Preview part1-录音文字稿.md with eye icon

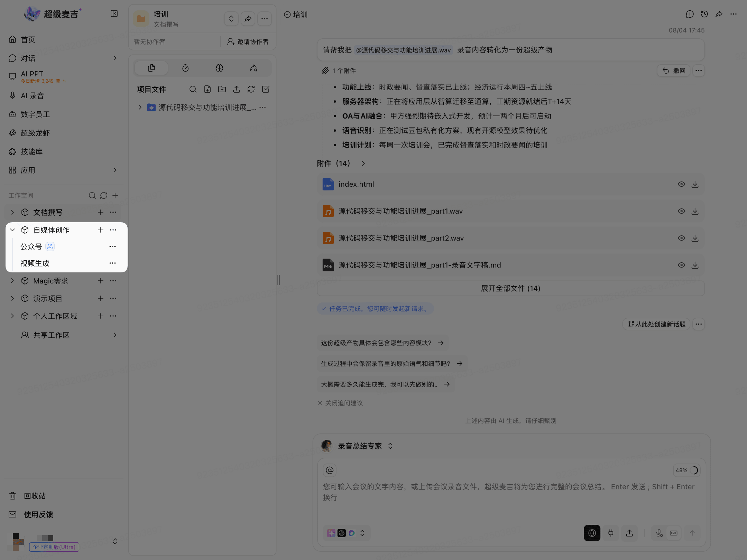(681, 265)
